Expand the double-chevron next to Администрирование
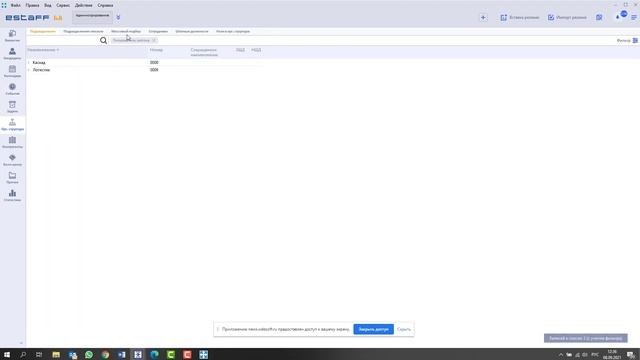 tap(118, 18)
